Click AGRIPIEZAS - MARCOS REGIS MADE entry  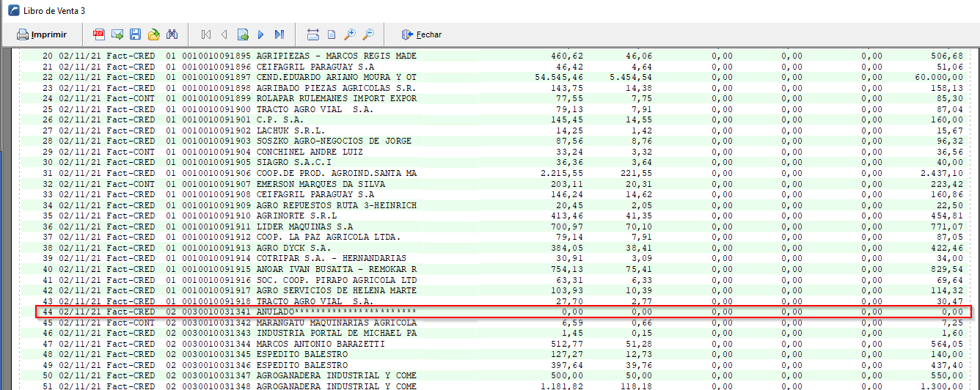point(337,56)
